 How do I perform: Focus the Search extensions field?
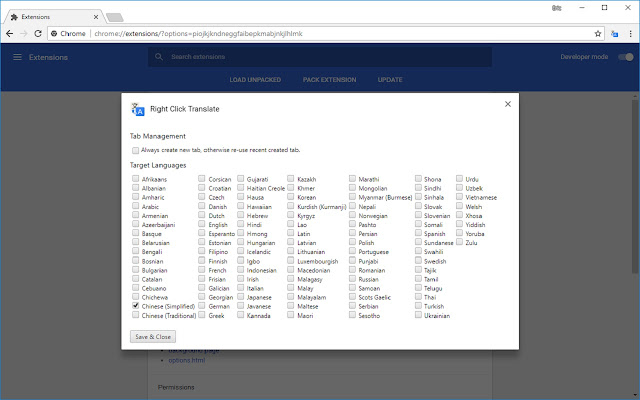click(320, 57)
